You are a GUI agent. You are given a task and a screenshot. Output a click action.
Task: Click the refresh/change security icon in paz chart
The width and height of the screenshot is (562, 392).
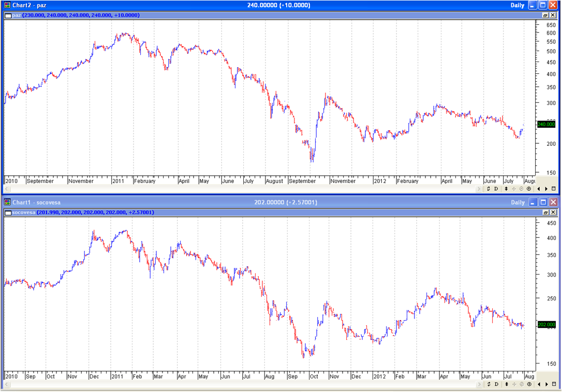tap(488, 189)
